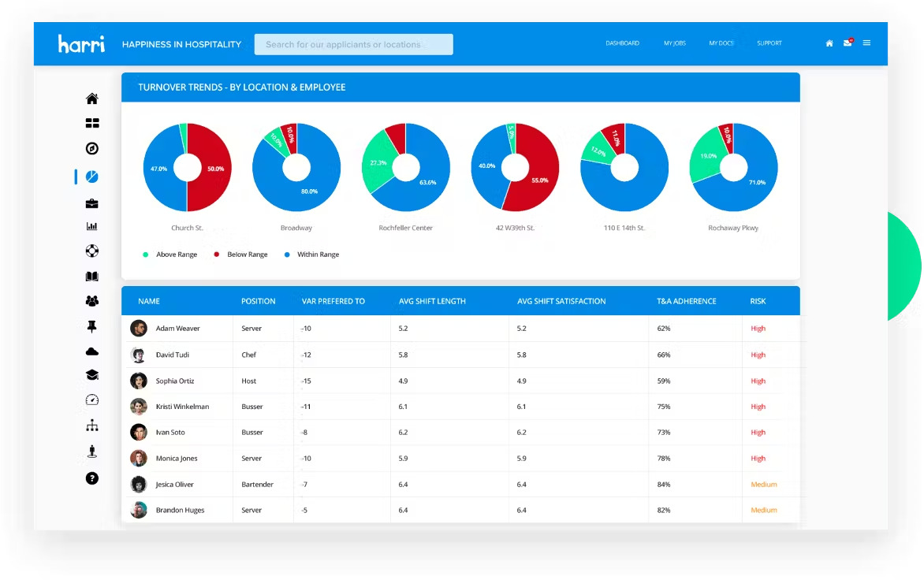
Task: Click the briefcase icon in sidebar
Action: coord(92,204)
